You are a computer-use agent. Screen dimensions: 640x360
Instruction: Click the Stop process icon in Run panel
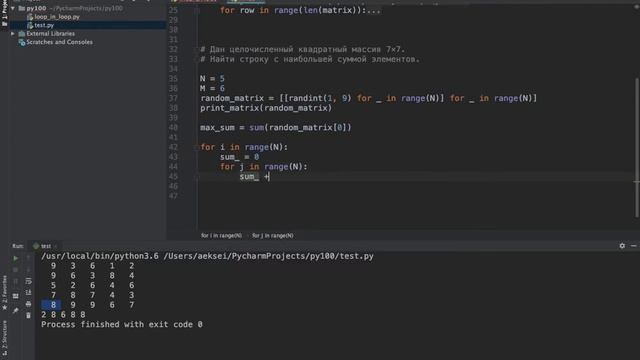click(x=16, y=270)
